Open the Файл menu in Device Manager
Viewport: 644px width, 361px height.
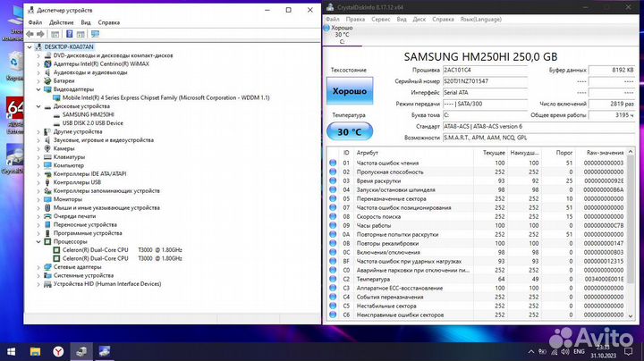pyautogui.click(x=35, y=22)
